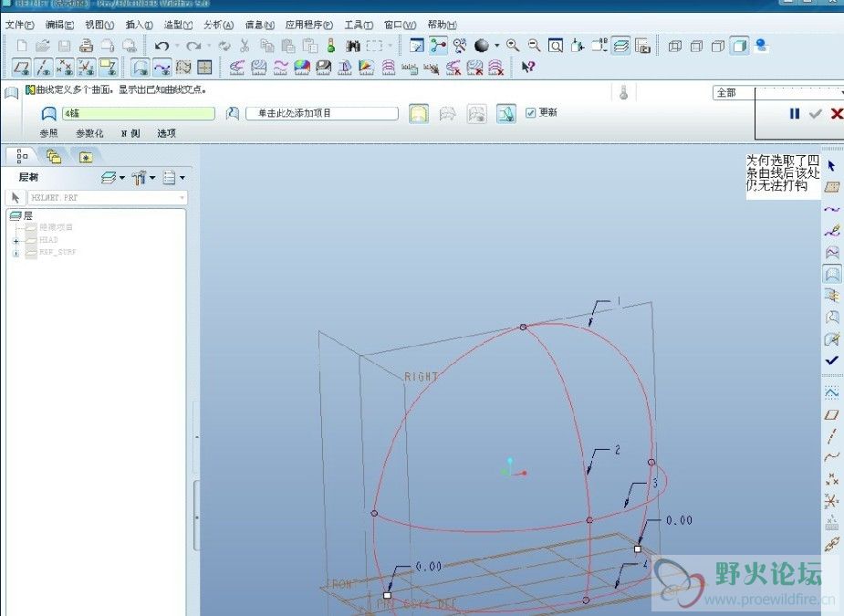This screenshot has height=616, width=844.
Task: Toggle style surface display icon
Action: pos(141,68)
